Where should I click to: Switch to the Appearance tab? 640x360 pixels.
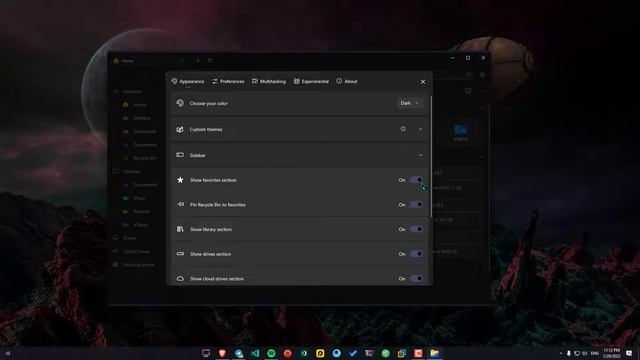pyautogui.click(x=188, y=82)
